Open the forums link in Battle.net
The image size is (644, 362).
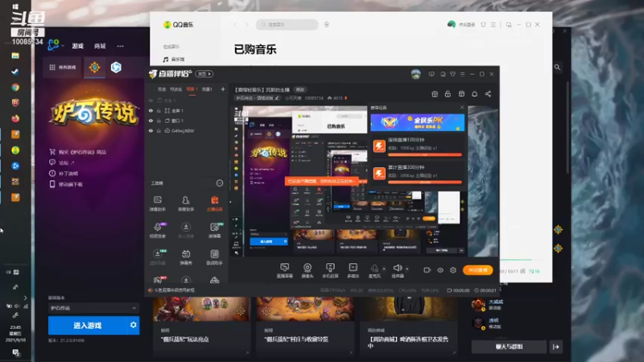point(62,162)
